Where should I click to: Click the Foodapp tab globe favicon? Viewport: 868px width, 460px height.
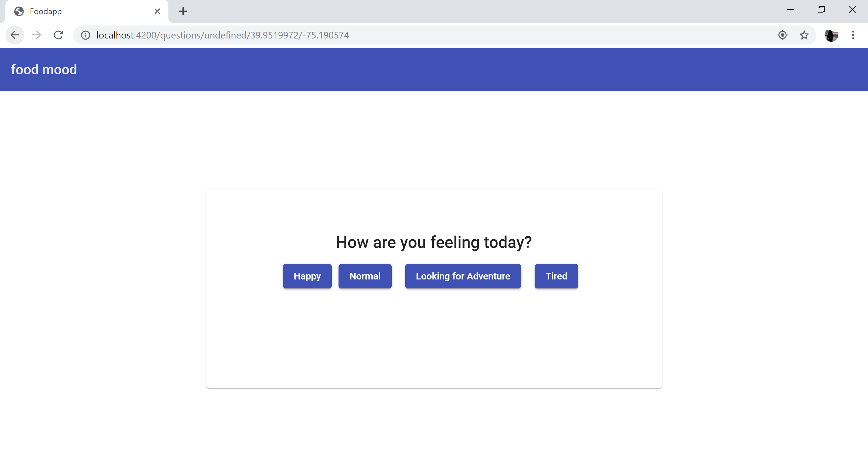point(19,11)
